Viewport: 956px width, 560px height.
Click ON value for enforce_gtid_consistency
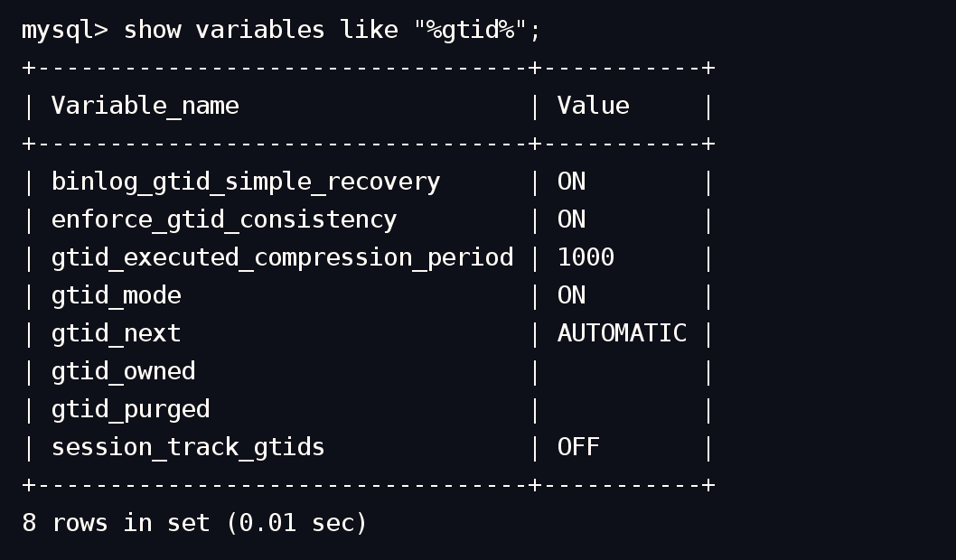click(x=571, y=219)
